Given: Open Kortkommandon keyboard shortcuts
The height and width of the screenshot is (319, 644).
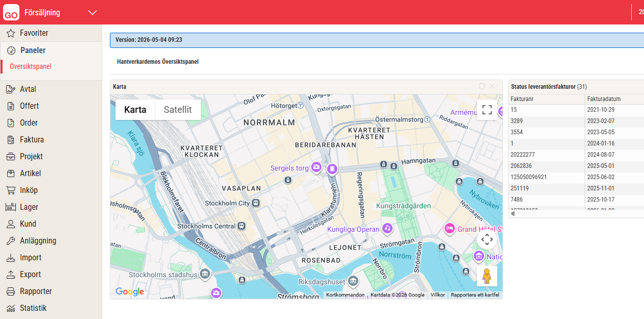Looking at the screenshot, I should 346,295.
